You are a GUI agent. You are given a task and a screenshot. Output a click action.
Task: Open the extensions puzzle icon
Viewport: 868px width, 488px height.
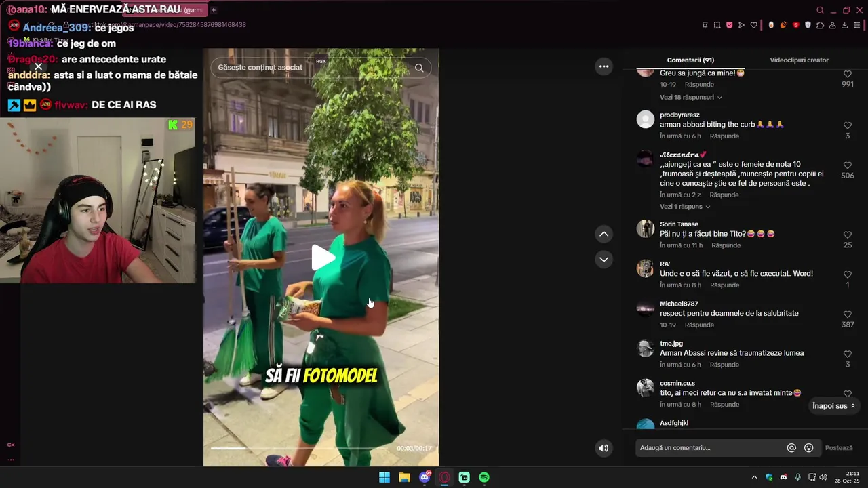click(820, 25)
